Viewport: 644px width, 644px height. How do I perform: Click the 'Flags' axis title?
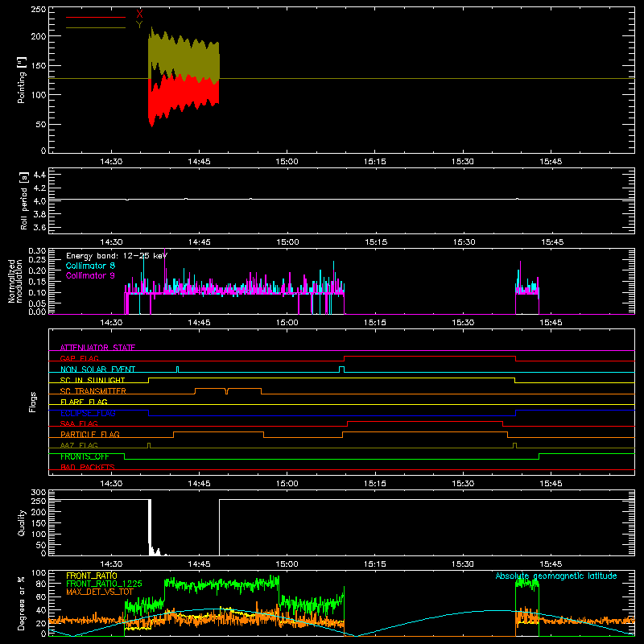(x=33, y=402)
